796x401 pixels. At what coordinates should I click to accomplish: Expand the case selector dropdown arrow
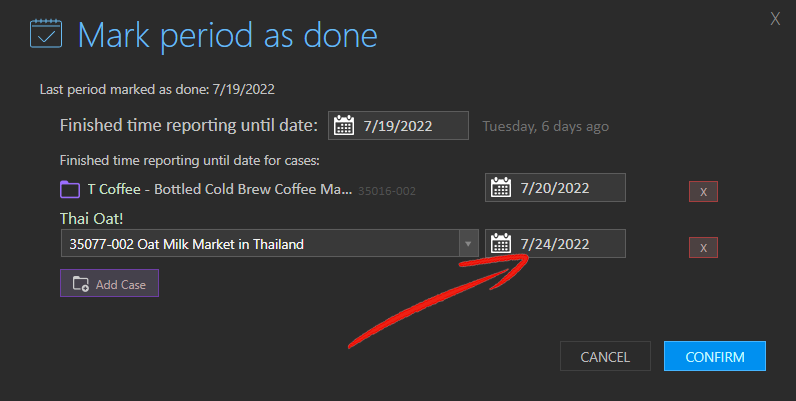(468, 244)
